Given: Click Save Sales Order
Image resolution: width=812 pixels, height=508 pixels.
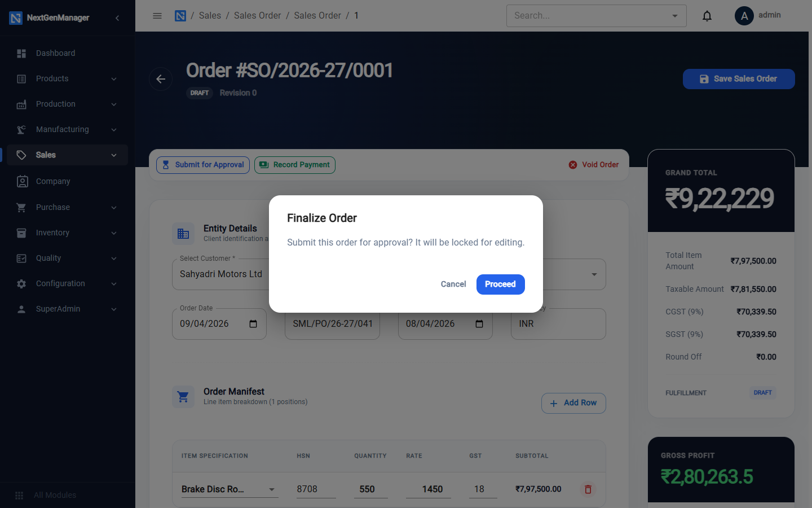Looking at the screenshot, I should click(x=739, y=79).
